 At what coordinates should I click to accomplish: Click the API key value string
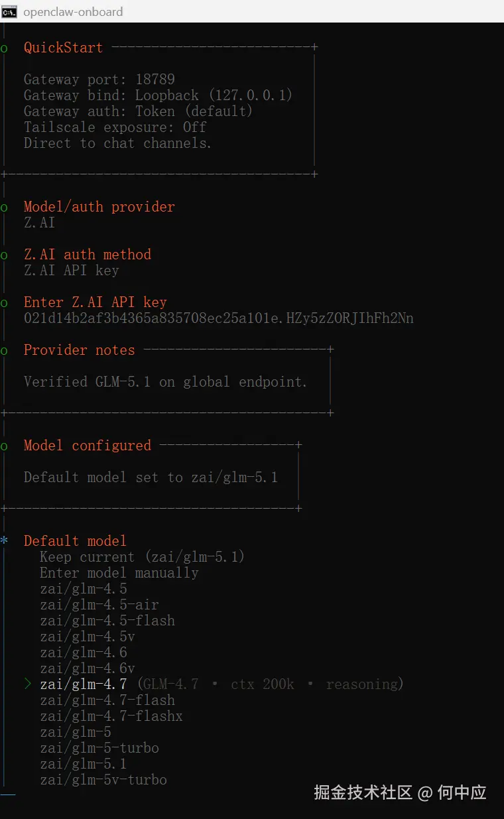click(219, 318)
